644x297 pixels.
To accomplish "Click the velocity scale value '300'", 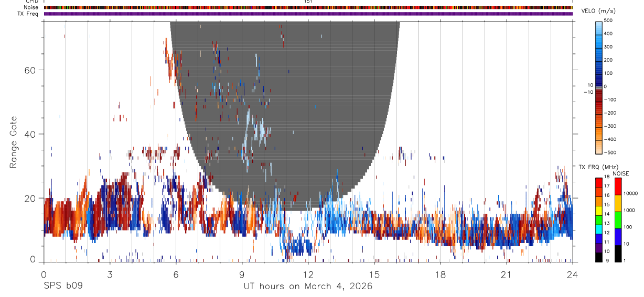I will point(608,47).
